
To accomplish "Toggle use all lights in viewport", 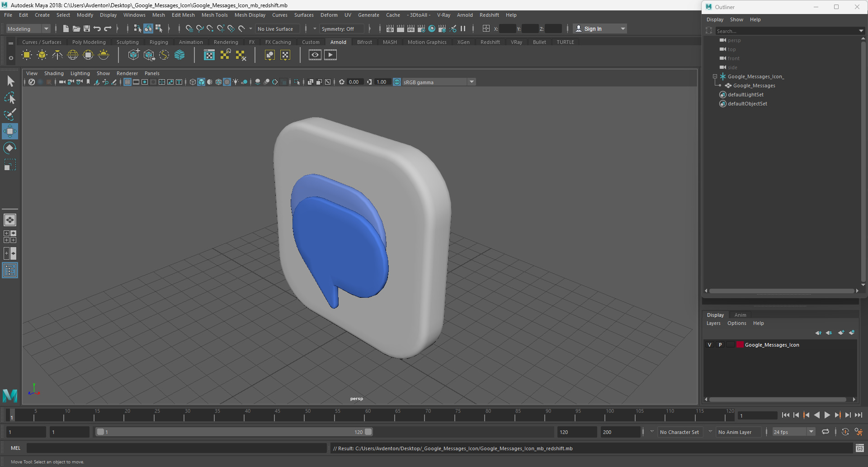I will [x=236, y=82].
